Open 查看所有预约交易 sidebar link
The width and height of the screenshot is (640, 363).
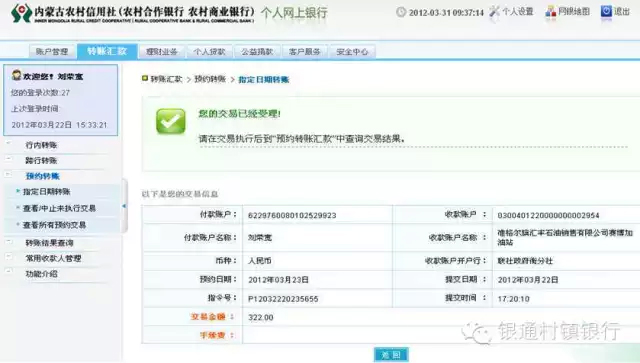click(54, 225)
